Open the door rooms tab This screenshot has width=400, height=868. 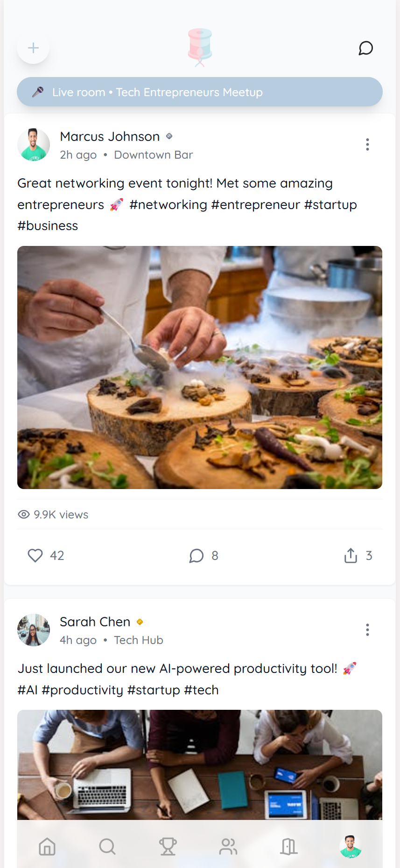click(289, 846)
